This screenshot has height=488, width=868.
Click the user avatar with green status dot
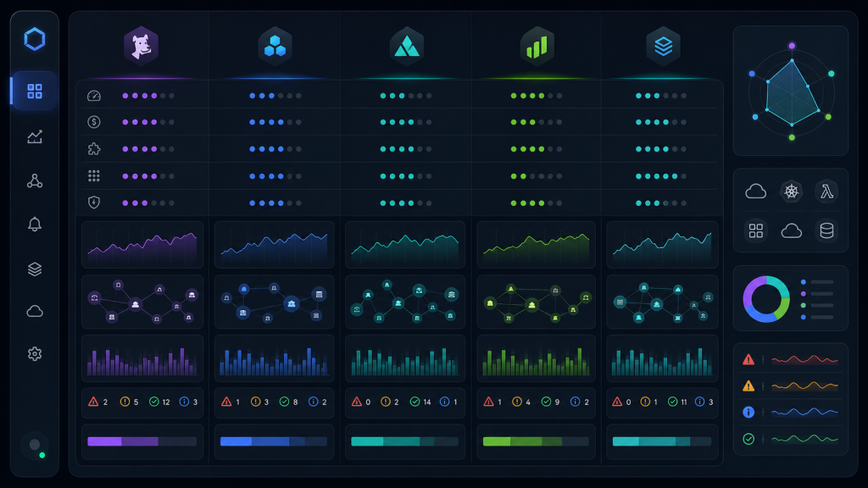[x=35, y=445]
